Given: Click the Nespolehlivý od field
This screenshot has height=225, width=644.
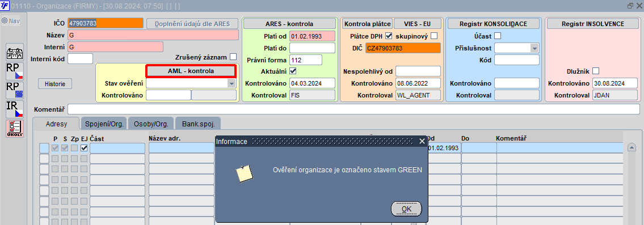Looking at the screenshot, I should 418,71.
